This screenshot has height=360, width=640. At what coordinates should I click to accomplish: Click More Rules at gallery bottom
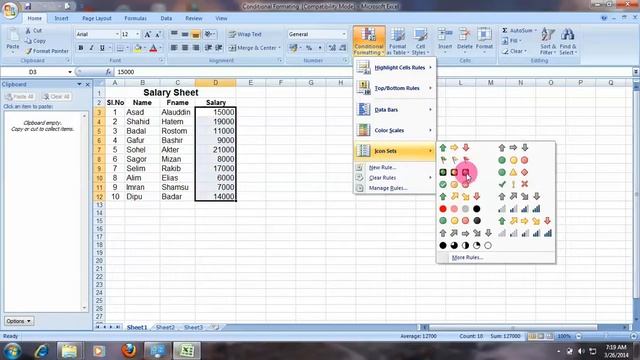[467, 258]
